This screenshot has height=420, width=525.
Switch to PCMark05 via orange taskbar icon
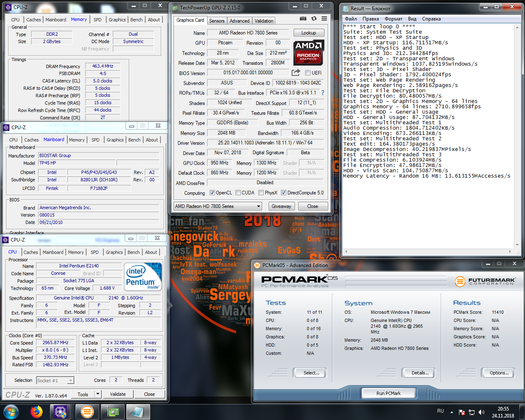coord(87,411)
